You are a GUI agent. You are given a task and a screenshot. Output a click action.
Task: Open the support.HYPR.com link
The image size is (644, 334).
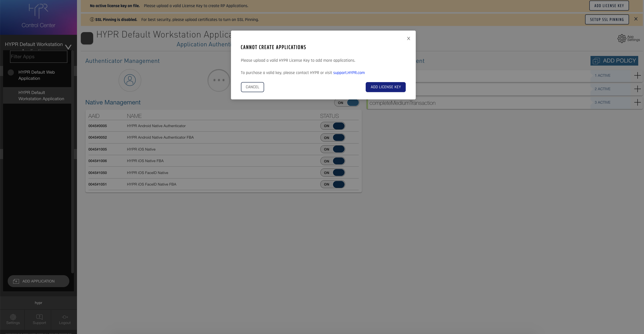pos(349,73)
